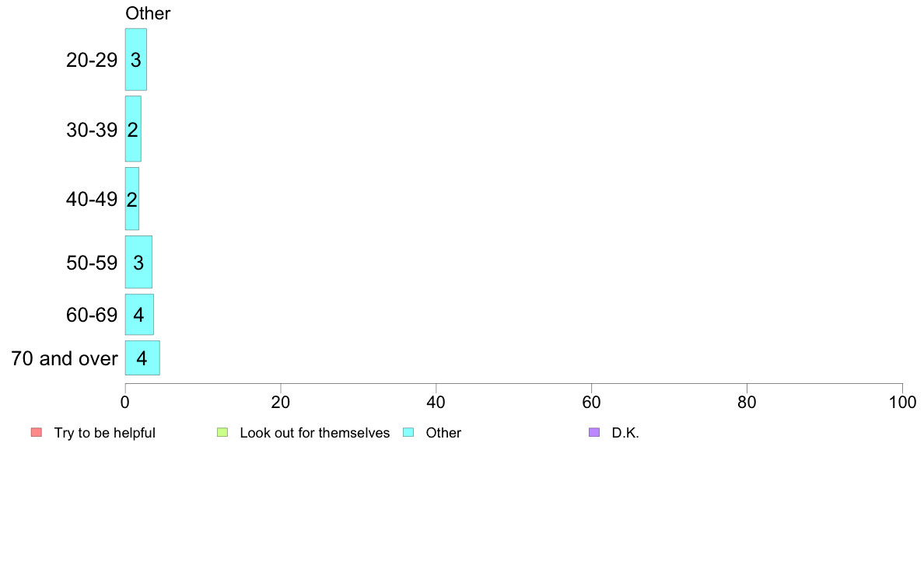Select the 60-69 age group bar
Viewport: 924px width, 572px height.
tap(139, 315)
